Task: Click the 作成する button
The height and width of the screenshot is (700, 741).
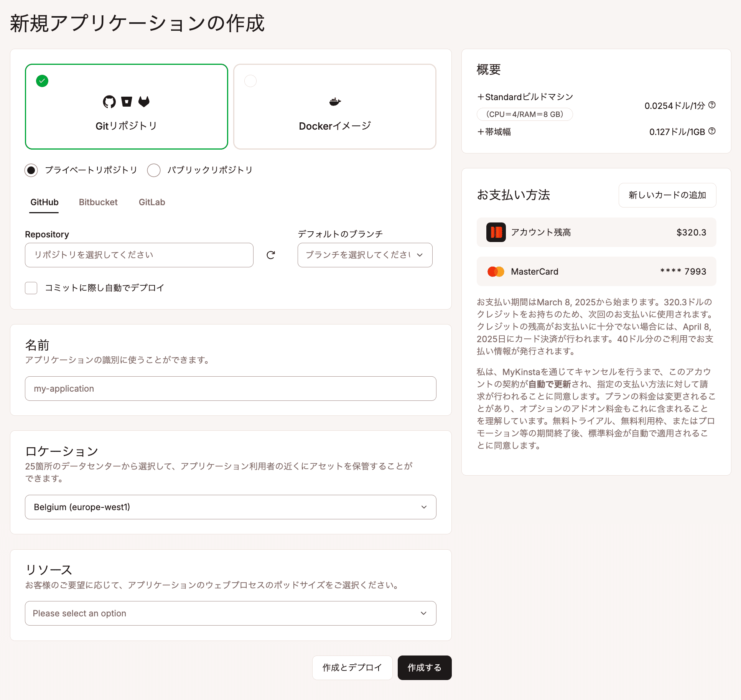Action: (425, 668)
